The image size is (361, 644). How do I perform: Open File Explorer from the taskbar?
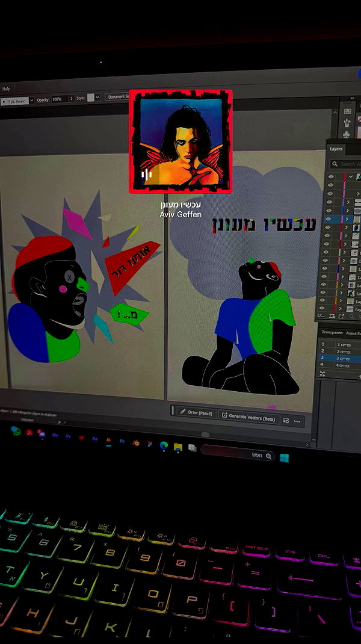[x=178, y=447]
